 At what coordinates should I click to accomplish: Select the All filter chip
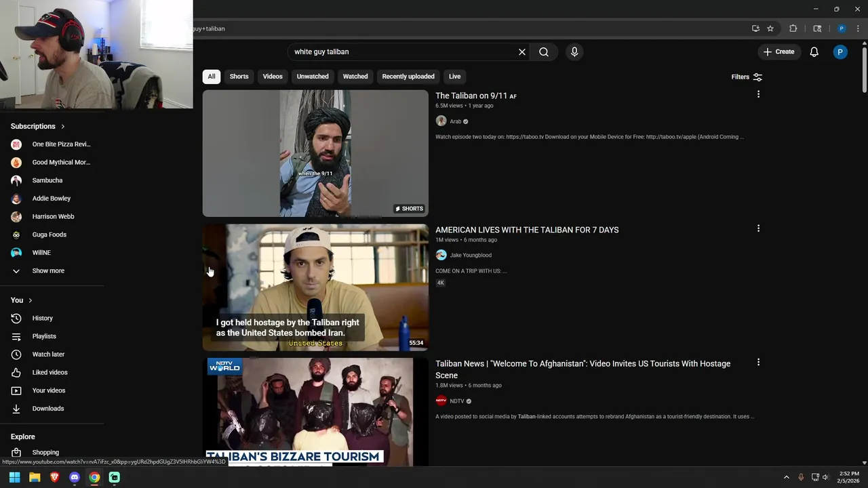coord(212,77)
